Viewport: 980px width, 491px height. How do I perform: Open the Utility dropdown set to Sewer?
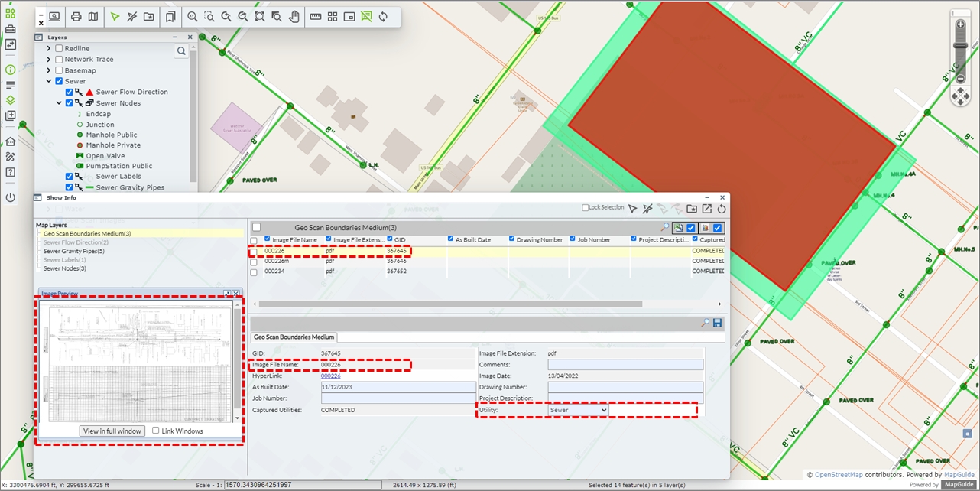(x=578, y=411)
